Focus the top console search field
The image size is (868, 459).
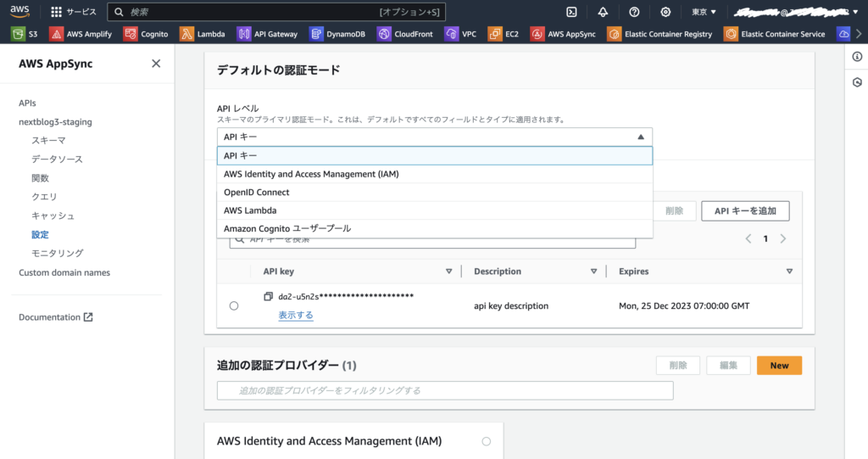(276, 12)
